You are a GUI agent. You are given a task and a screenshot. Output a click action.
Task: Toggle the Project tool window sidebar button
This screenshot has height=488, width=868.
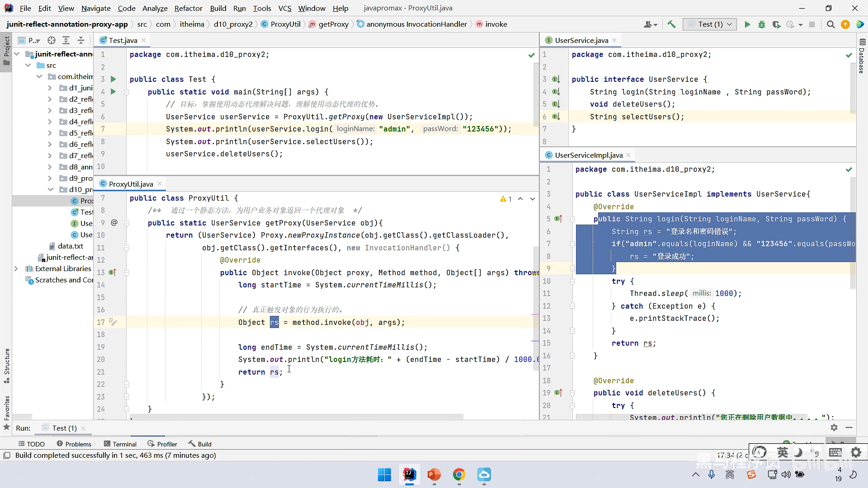click(x=6, y=50)
